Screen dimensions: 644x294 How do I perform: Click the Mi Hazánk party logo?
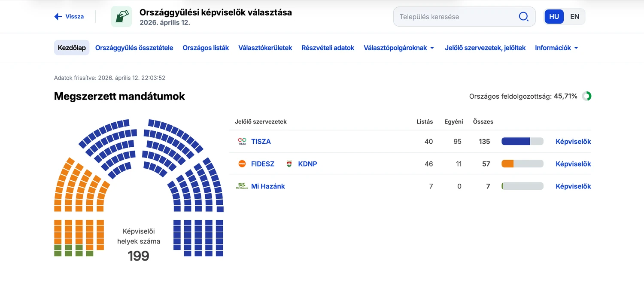point(242,186)
